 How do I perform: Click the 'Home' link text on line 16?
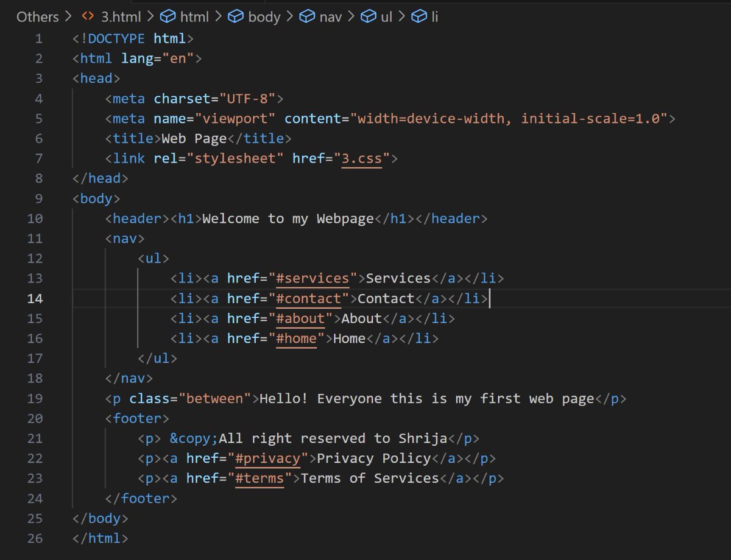tap(350, 338)
